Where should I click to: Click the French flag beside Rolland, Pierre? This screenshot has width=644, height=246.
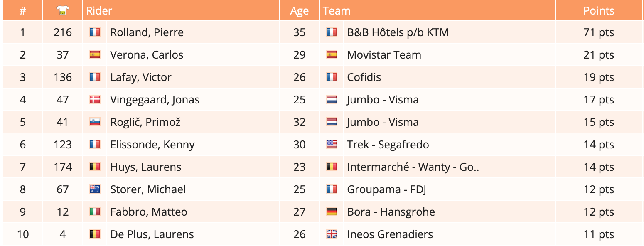click(x=95, y=32)
